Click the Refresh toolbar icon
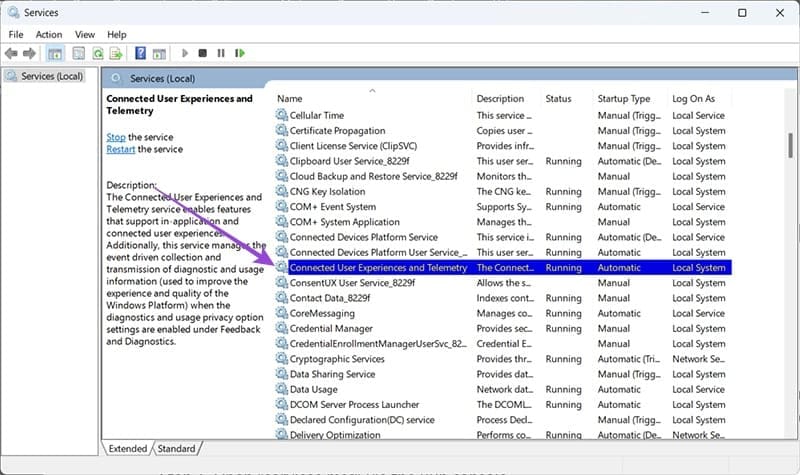 click(x=99, y=53)
